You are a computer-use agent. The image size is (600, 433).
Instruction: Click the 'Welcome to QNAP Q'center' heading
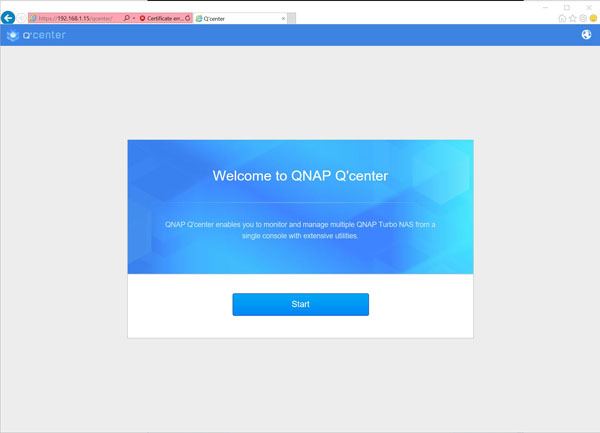[x=300, y=176]
